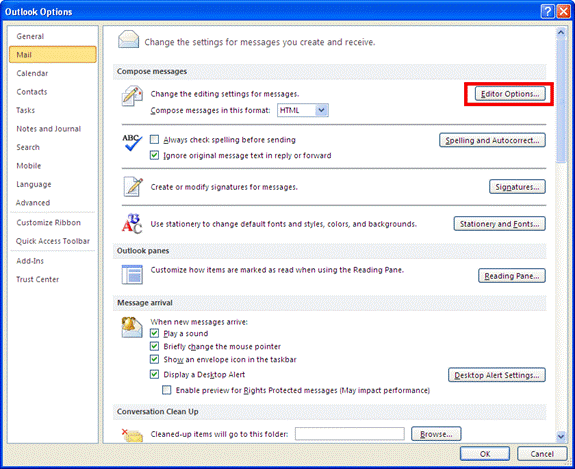Viewport: 575px width, 469px height.
Task: Confirm changes with the OK button
Action: tap(485, 454)
